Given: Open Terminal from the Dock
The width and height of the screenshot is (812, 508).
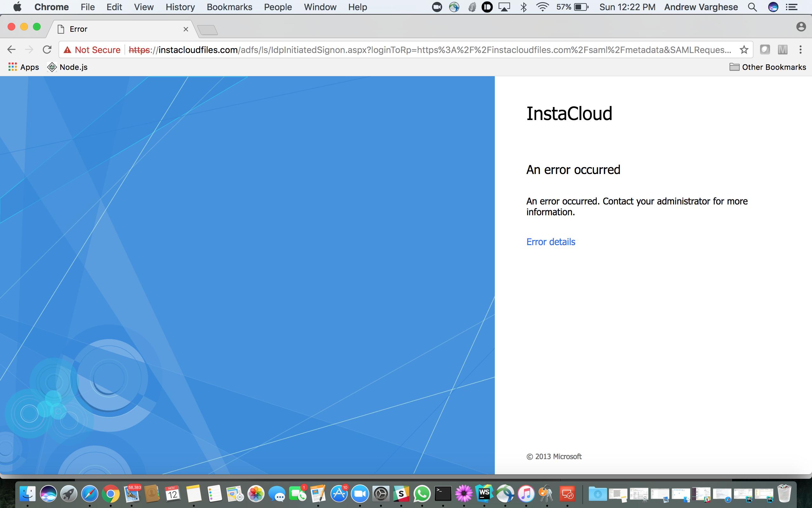Looking at the screenshot, I should point(443,494).
